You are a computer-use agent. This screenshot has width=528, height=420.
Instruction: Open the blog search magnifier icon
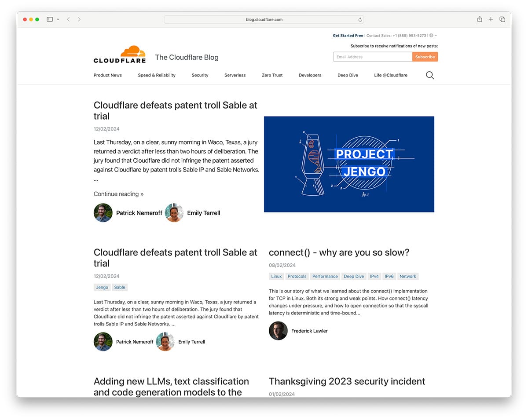pyautogui.click(x=430, y=76)
